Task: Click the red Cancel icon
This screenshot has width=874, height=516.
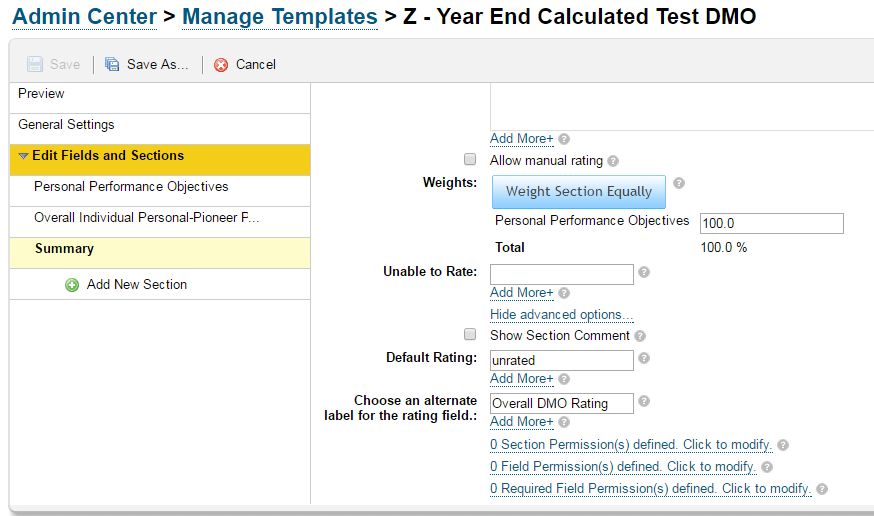Action: pos(221,65)
